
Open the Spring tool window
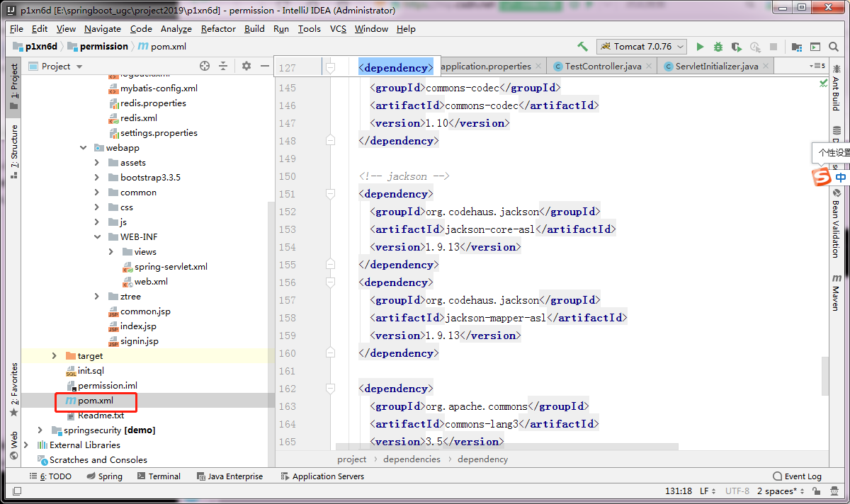[x=104, y=476]
